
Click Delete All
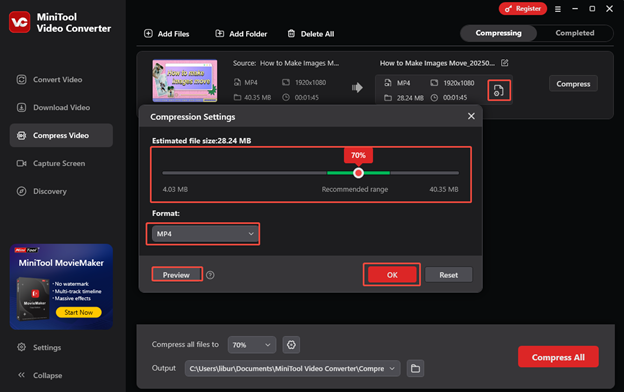click(x=311, y=34)
